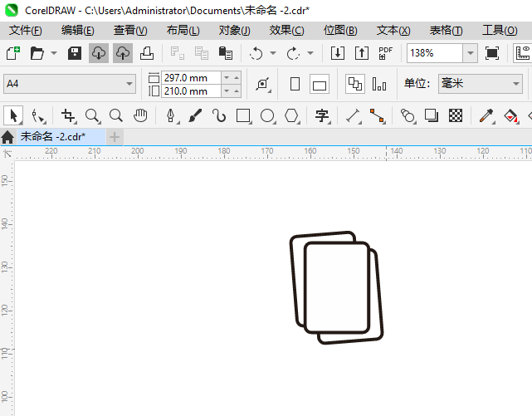Switch page to portrait orientation
Image resolution: width=532 pixels, height=416 pixels.
tap(295, 84)
